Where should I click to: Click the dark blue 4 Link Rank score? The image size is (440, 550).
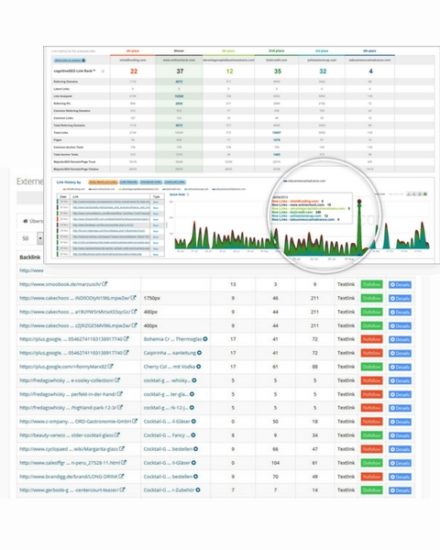(371, 71)
